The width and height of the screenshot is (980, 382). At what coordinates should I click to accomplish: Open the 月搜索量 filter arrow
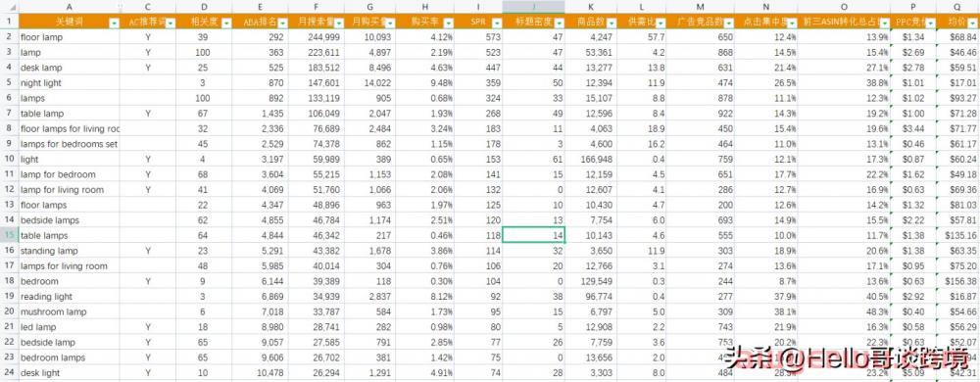point(338,23)
